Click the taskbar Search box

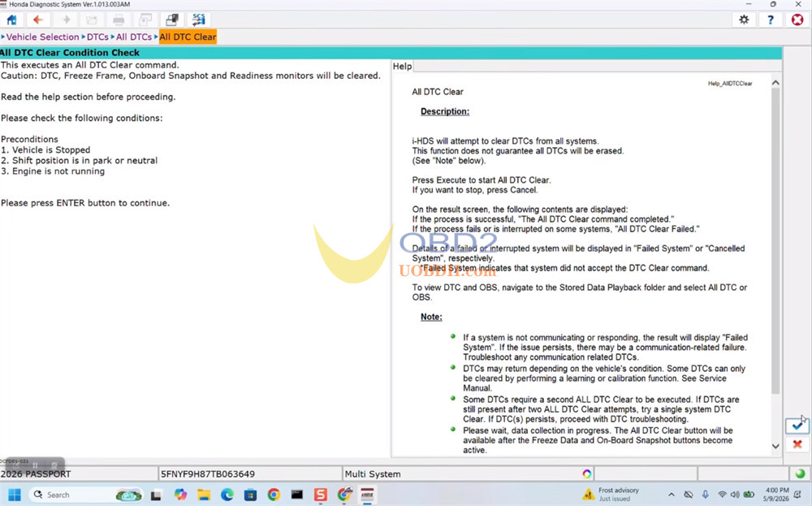point(85,495)
